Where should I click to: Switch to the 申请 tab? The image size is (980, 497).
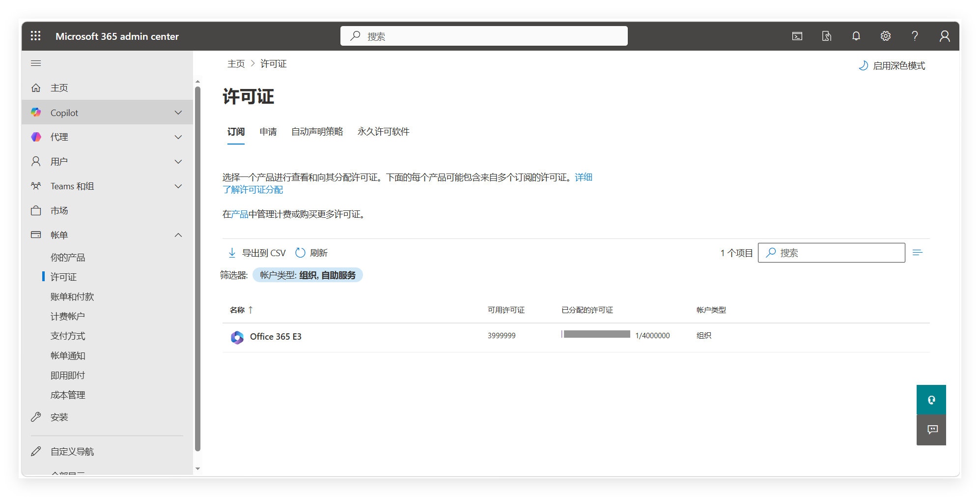[268, 132]
